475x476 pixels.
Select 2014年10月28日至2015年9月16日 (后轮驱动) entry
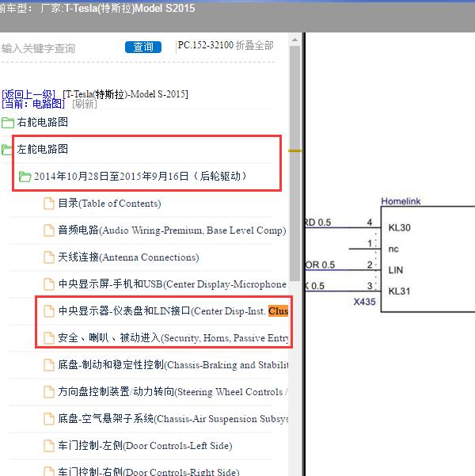coord(140,176)
